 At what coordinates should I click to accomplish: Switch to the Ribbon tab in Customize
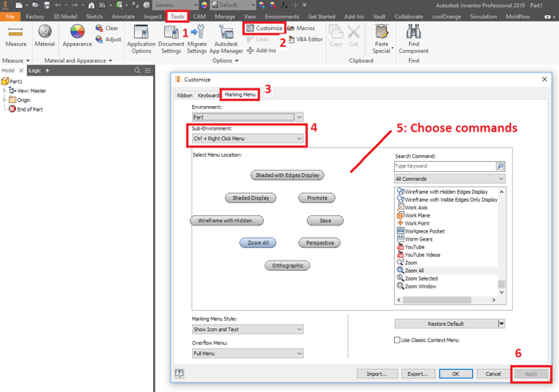[184, 96]
